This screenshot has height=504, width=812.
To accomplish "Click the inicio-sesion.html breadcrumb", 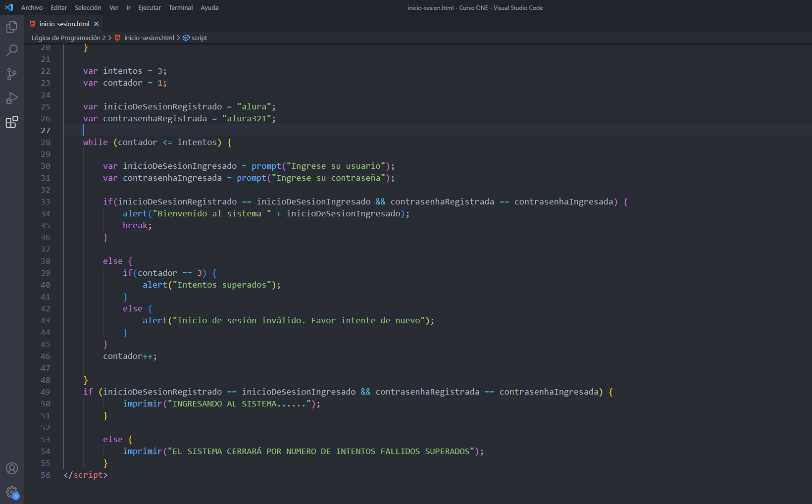I will (x=149, y=38).
